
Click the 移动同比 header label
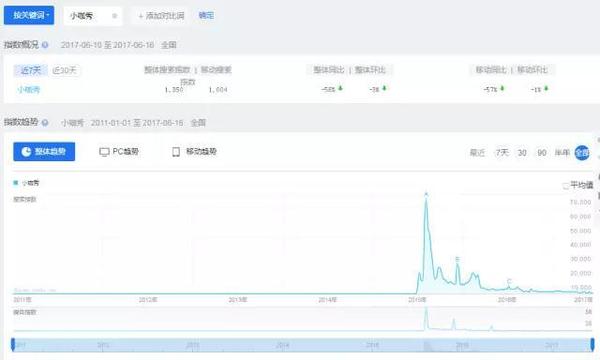pyautogui.click(x=491, y=70)
